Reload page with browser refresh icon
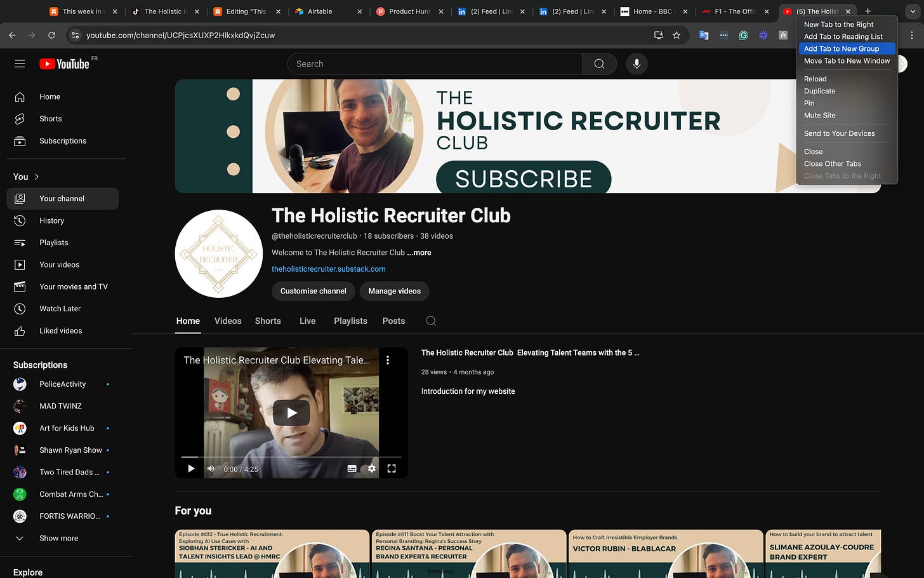This screenshot has height=578, width=924. (51, 35)
